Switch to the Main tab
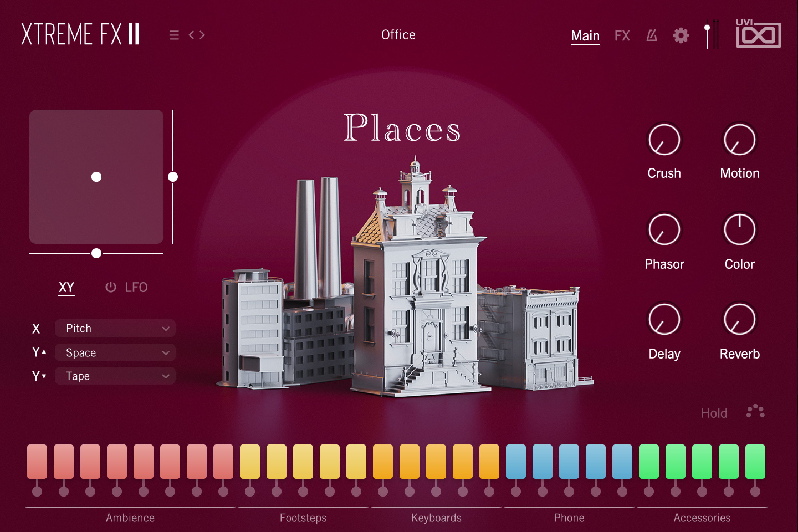 coord(585,36)
